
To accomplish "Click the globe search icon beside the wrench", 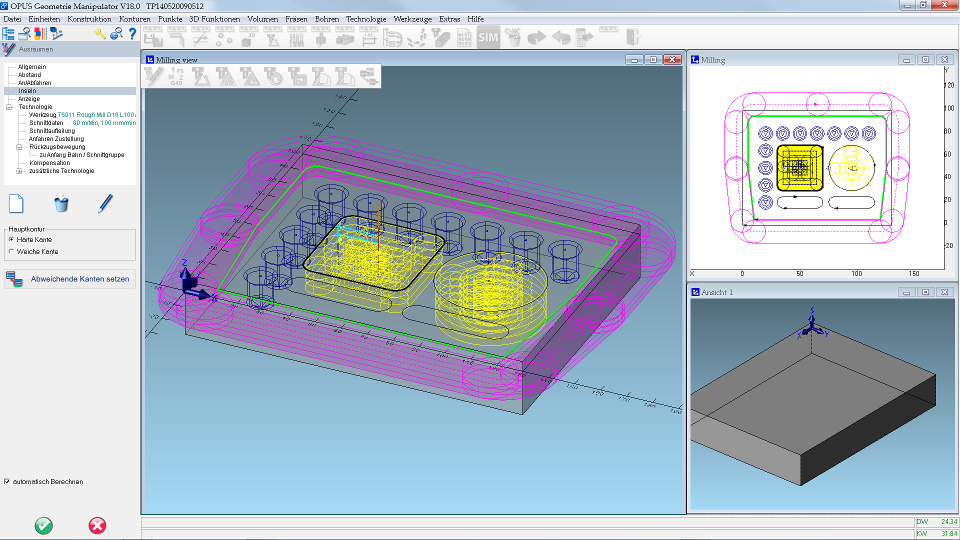I will coord(116,34).
